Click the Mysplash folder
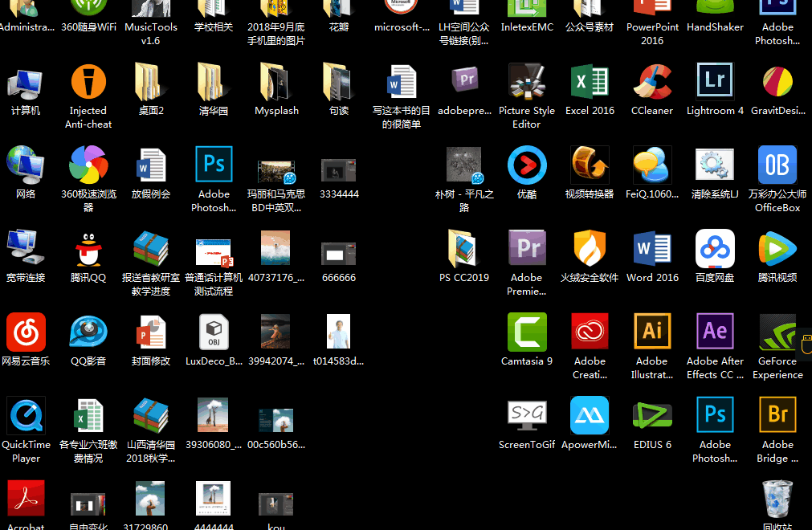 pyautogui.click(x=276, y=82)
